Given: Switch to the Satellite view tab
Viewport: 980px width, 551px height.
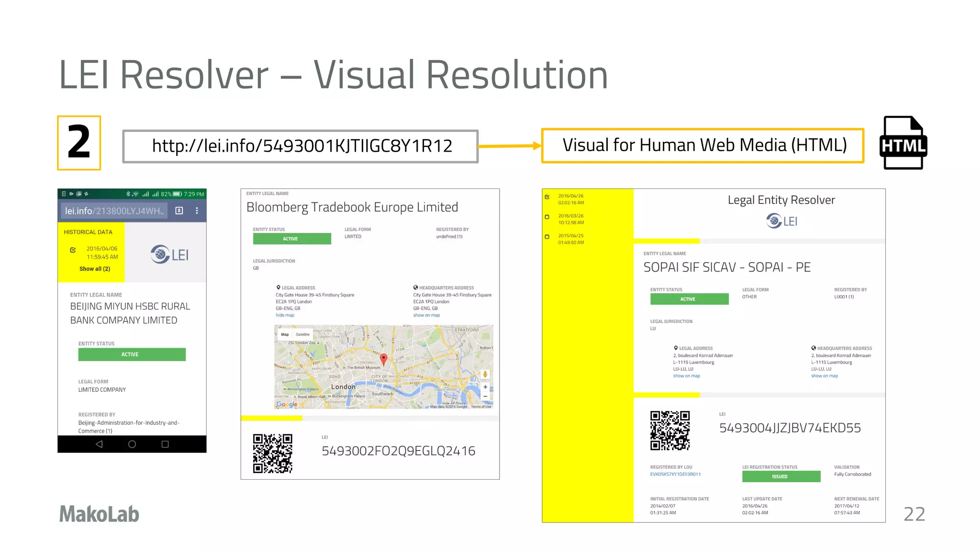Looking at the screenshot, I should tap(302, 334).
